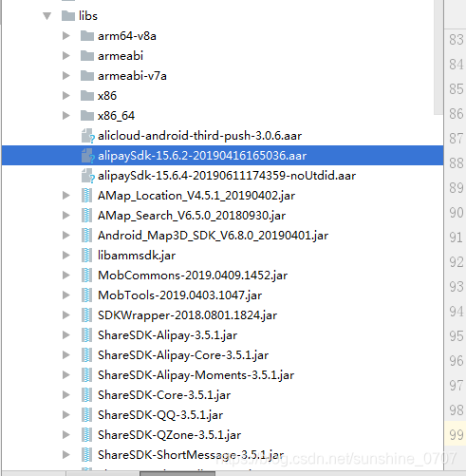Image resolution: width=466 pixels, height=476 pixels.
Task: Select MobTools-2019.0403.1047.jar file name
Action: point(180,295)
